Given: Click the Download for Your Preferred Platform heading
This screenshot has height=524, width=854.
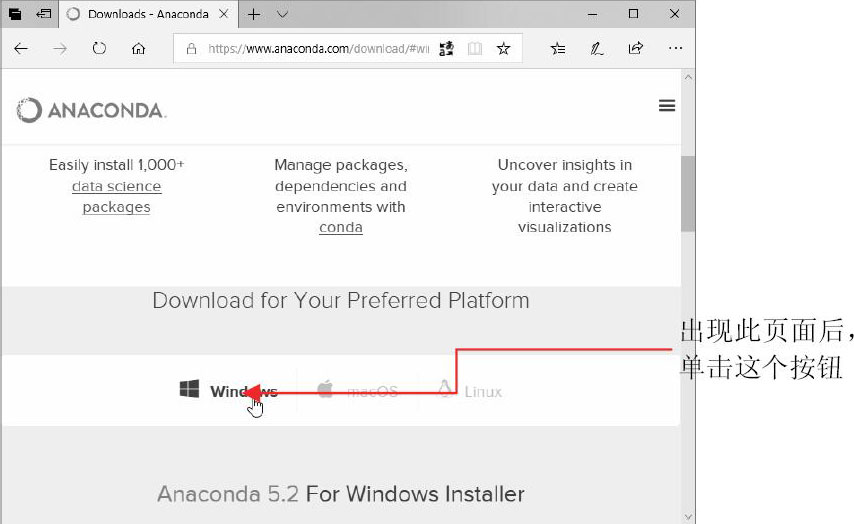Looking at the screenshot, I should pos(341,301).
